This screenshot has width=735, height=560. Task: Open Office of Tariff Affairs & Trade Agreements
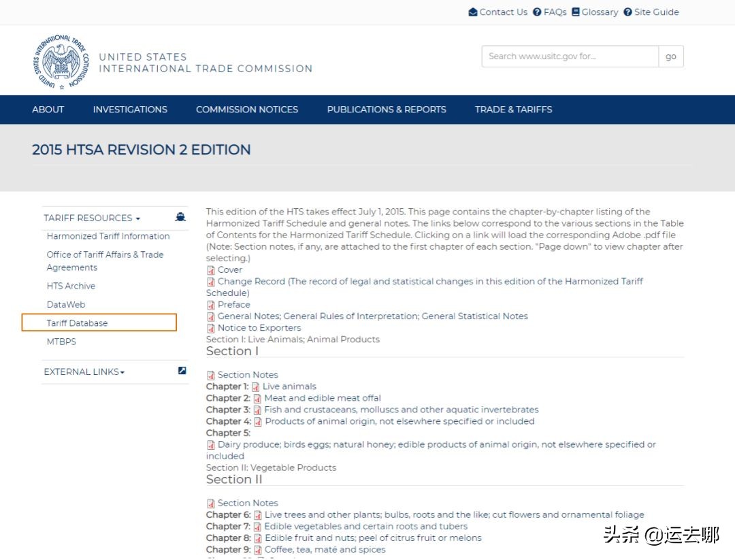105,261
